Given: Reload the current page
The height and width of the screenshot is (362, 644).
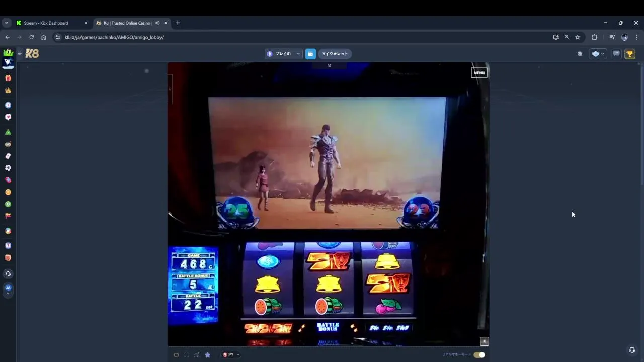Looking at the screenshot, I should [31, 37].
